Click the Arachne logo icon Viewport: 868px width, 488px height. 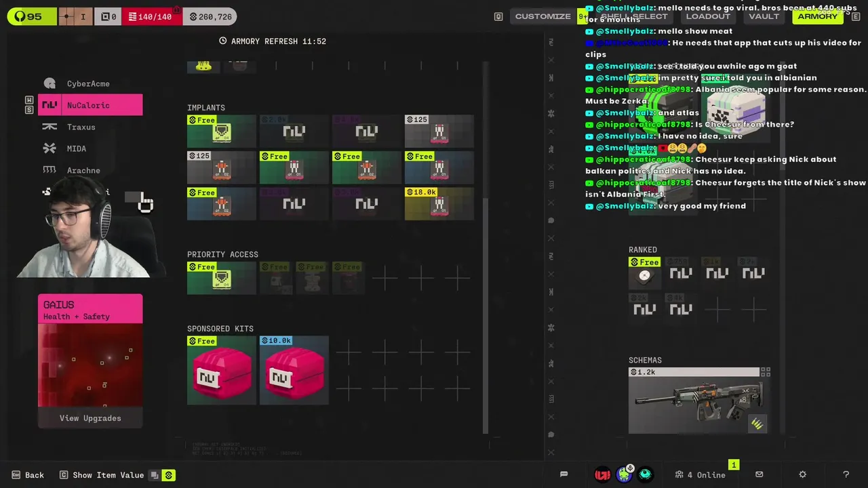pos(50,170)
